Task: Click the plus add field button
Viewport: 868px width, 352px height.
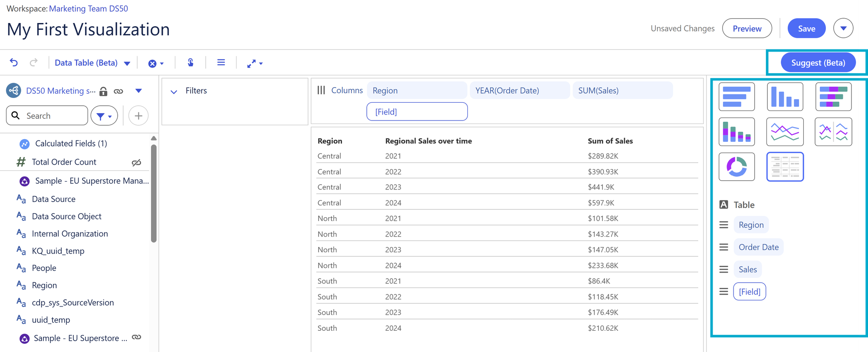Action: [x=138, y=116]
